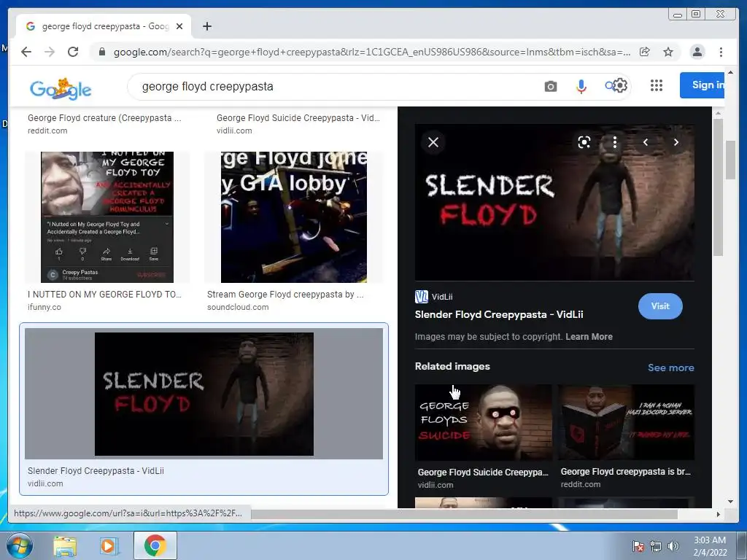Click Chrome icon in taskbar
The height and width of the screenshot is (560, 747).
(x=155, y=545)
